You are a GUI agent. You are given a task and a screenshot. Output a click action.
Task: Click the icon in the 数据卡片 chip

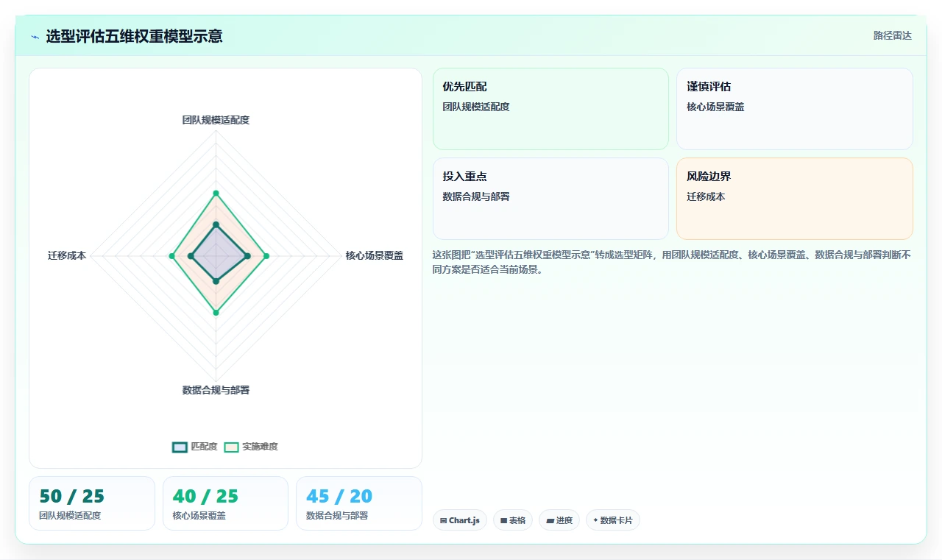pos(595,520)
